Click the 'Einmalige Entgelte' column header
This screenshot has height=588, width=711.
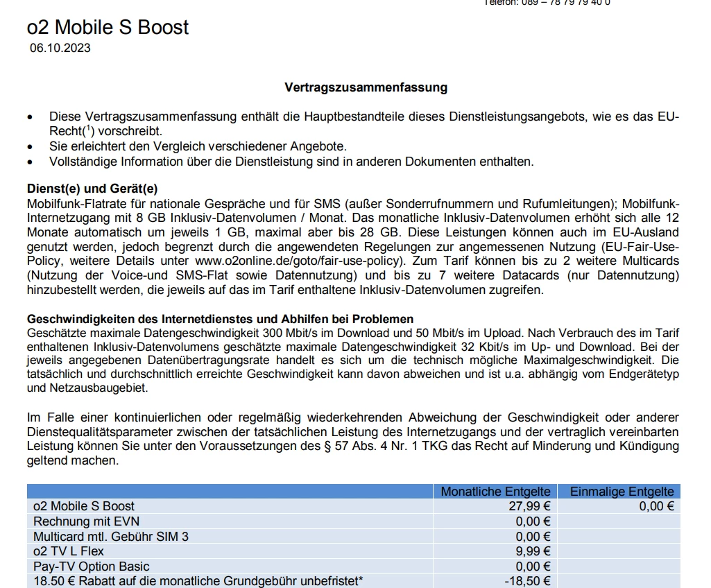pos(622,492)
